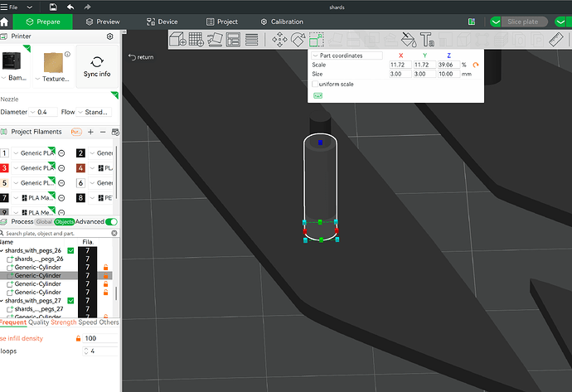This screenshot has height=392, width=572.
Task: Click the infill density value field
Action: tap(100, 338)
